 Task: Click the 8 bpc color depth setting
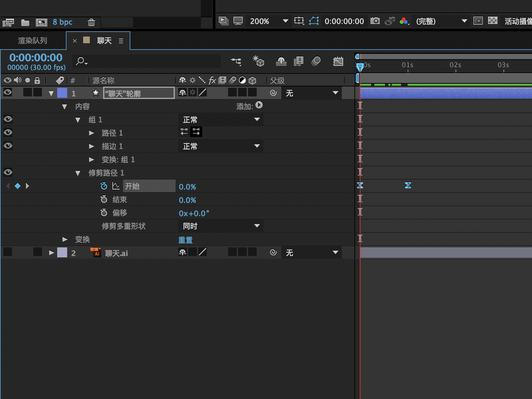[x=63, y=22]
